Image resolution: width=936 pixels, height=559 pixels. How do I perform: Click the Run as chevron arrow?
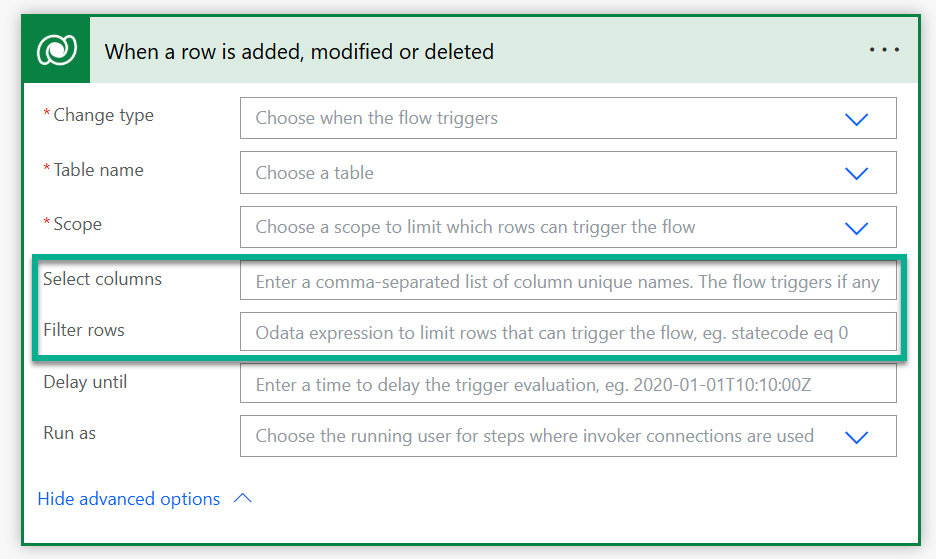click(856, 437)
